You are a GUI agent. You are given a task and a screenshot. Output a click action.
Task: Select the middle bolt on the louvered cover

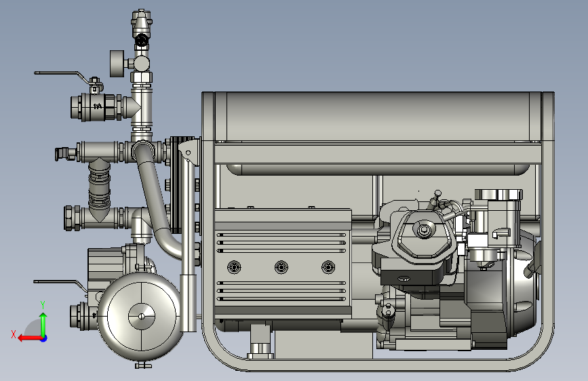click(281, 267)
